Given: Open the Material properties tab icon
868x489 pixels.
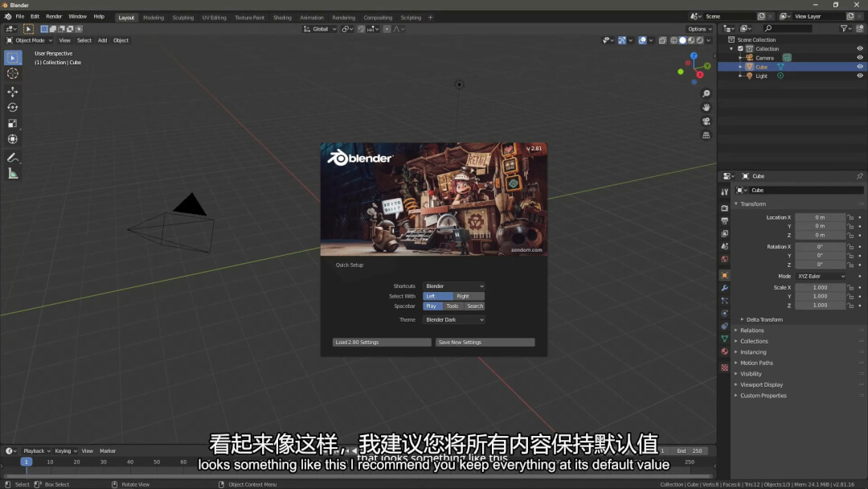Looking at the screenshot, I should 725,351.
